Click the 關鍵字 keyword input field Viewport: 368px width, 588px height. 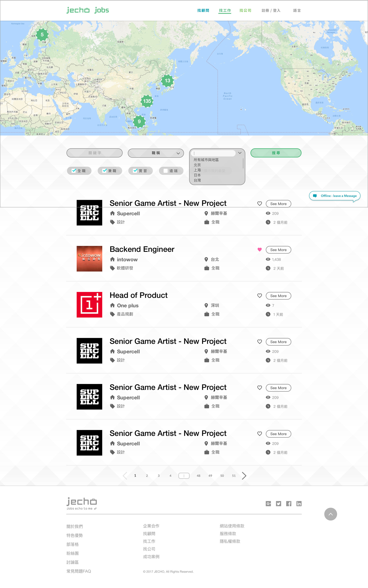click(x=94, y=153)
